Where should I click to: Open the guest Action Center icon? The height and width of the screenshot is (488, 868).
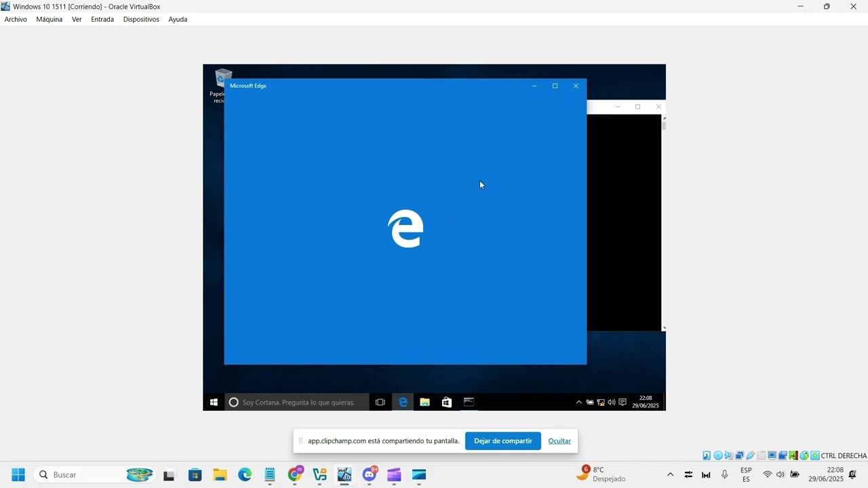[x=623, y=402]
